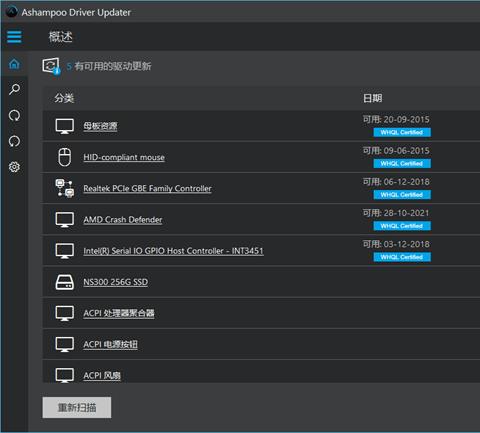
Task: Click the date 可用: 28-10-2021
Action: pos(396,213)
